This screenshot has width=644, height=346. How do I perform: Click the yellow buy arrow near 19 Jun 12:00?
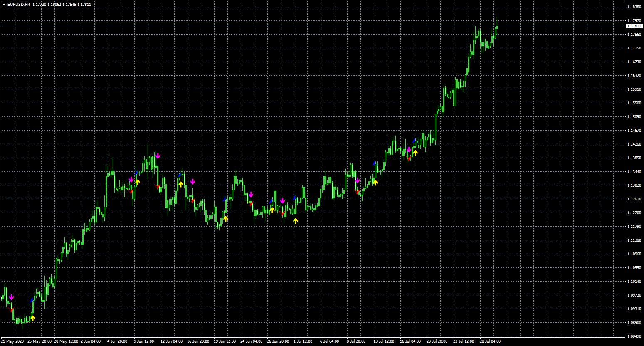point(225,219)
